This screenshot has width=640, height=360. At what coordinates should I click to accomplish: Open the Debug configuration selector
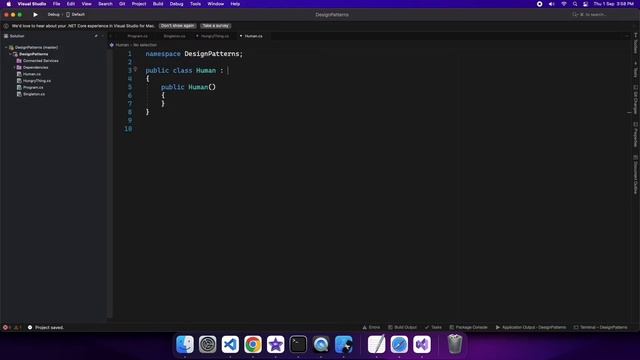53,15
